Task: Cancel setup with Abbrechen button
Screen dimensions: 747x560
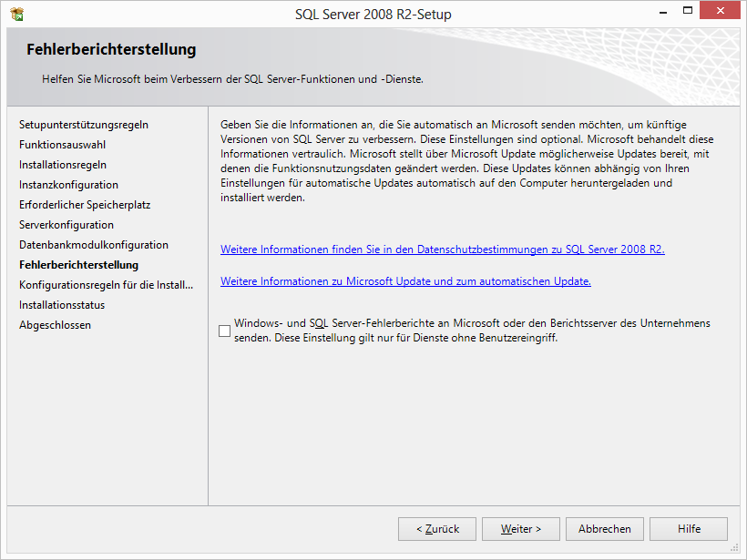Action: 605,528
